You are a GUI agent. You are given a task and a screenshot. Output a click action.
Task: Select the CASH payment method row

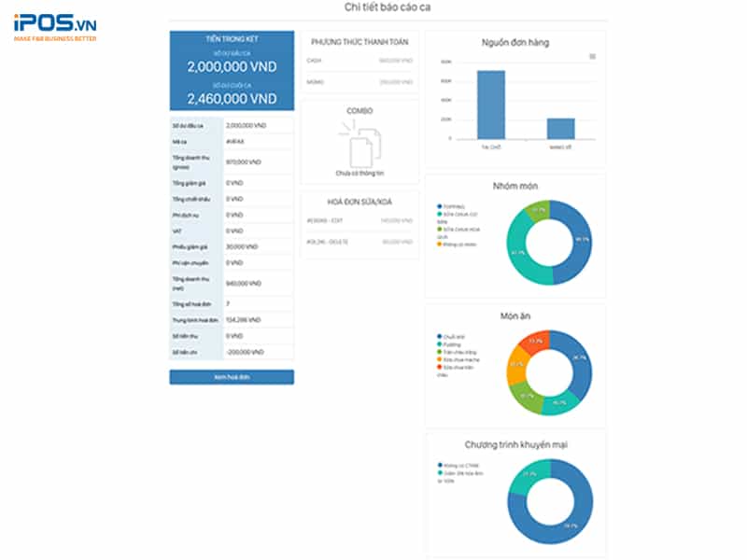pos(359,61)
